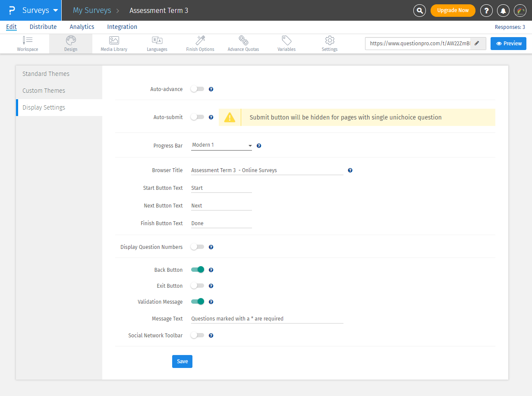Viewport: 532px width, 396px height.
Task: Disable the Back Button toggle
Action: point(197,270)
